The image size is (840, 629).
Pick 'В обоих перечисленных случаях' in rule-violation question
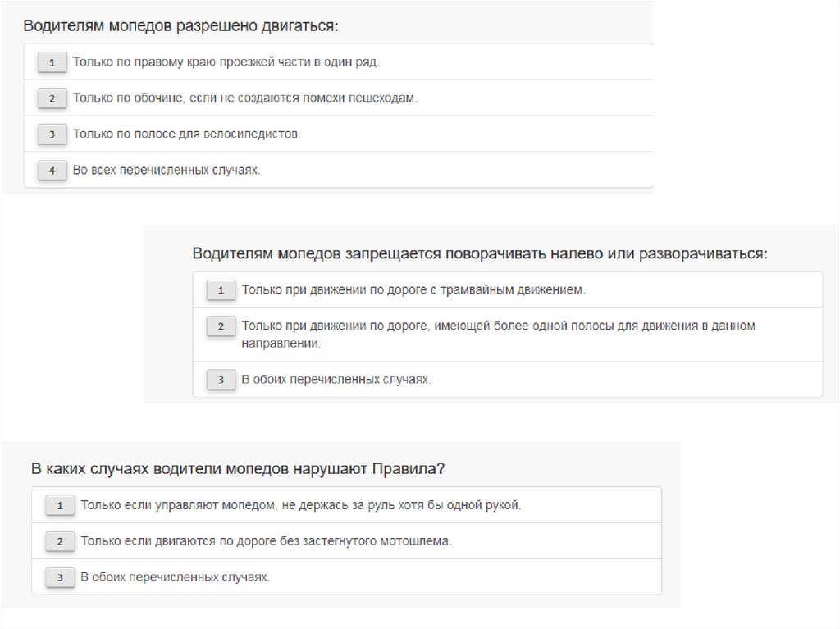175,578
